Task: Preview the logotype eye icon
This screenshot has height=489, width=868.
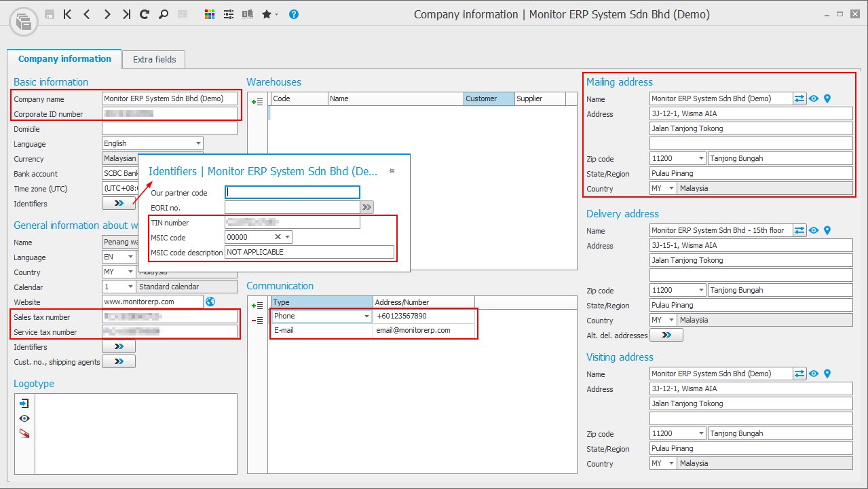Action: pos(24,418)
